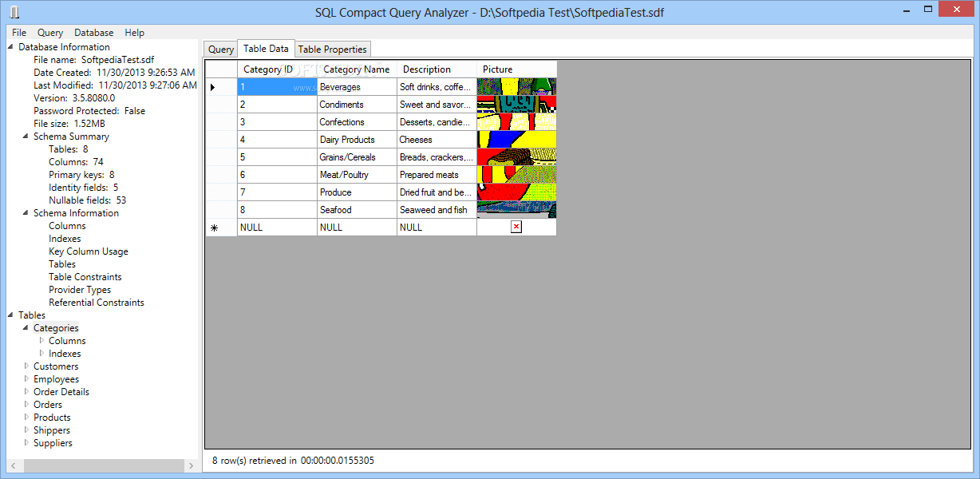
Task: Select the Customers table in tree
Action: (x=56, y=366)
